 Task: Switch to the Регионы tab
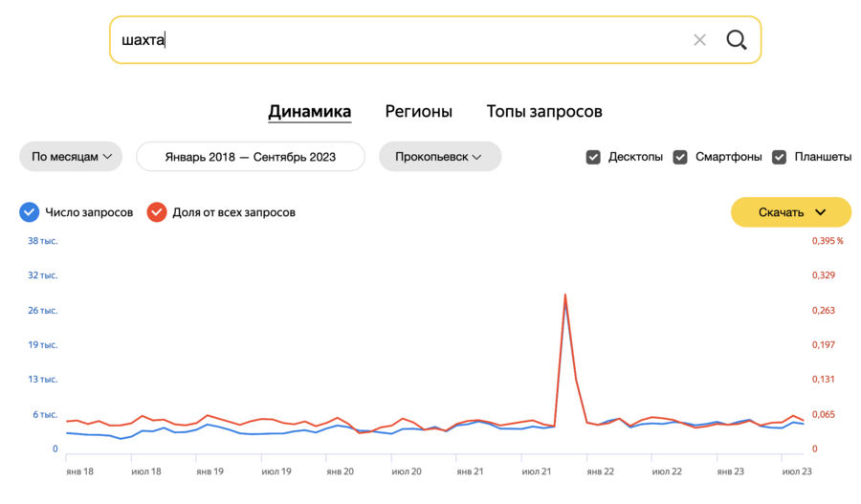[418, 112]
